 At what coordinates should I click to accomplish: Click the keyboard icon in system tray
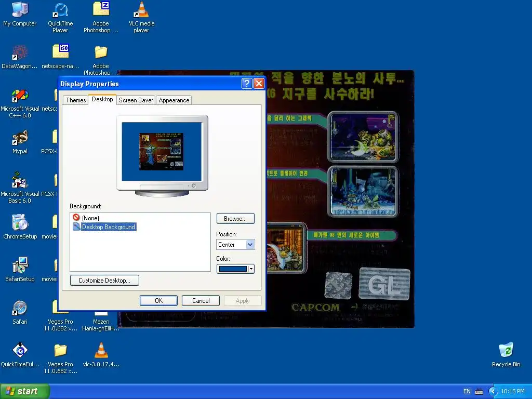pos(478,392)
